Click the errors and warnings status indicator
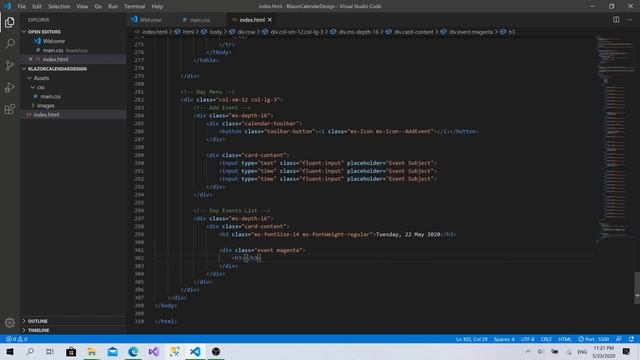The width and height of the screenshot is (640, 360). point(16,339)
